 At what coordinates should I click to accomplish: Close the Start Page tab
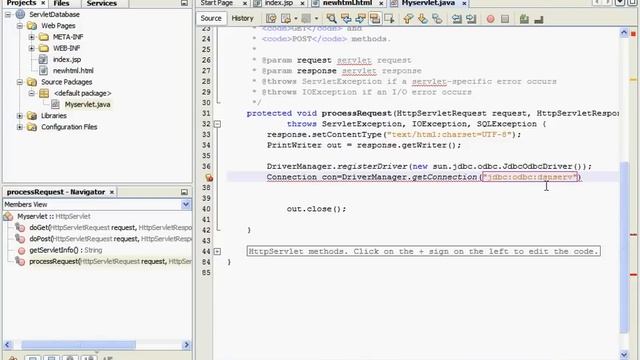tap(245, 3)
